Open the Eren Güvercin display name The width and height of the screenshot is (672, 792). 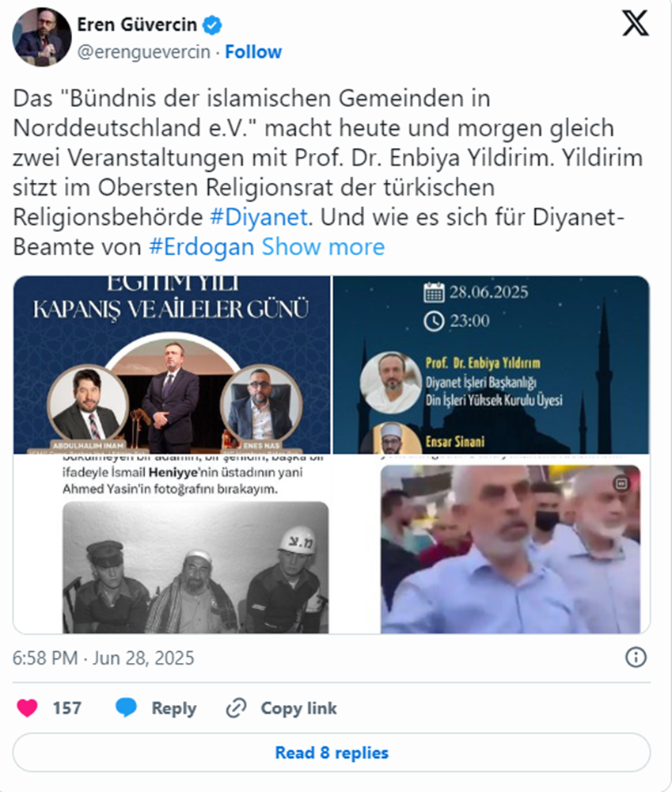137,25
